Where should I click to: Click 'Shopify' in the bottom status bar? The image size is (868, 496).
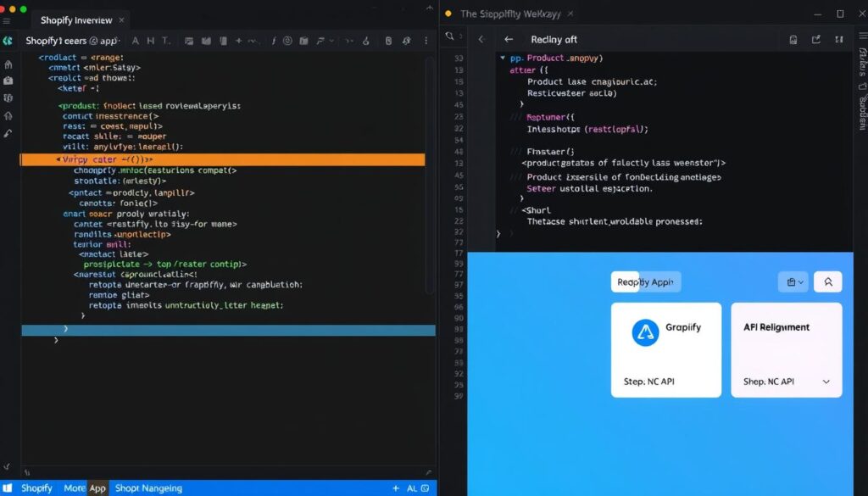tap(36, 488)
